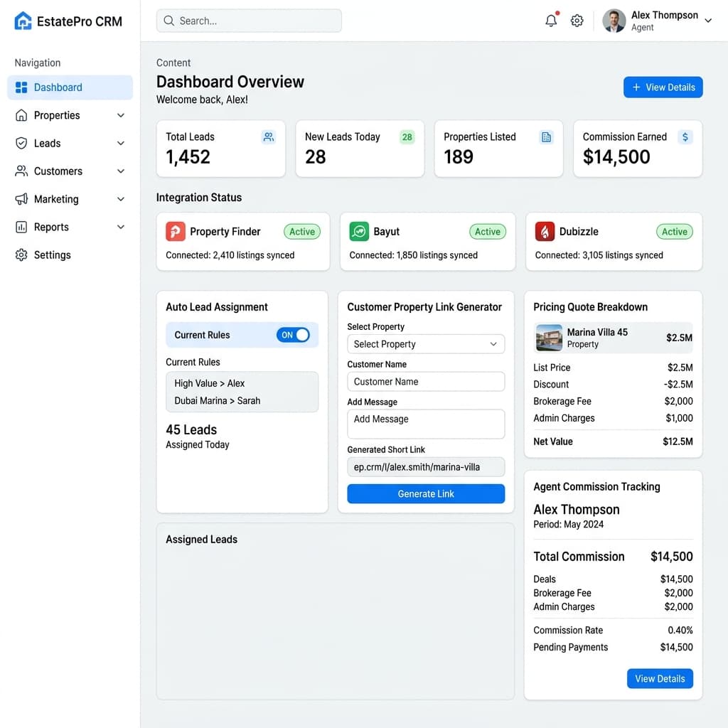Click the Marina Villa 45 thumbnail
728x728 pixels.
click(x=549, y=338)
